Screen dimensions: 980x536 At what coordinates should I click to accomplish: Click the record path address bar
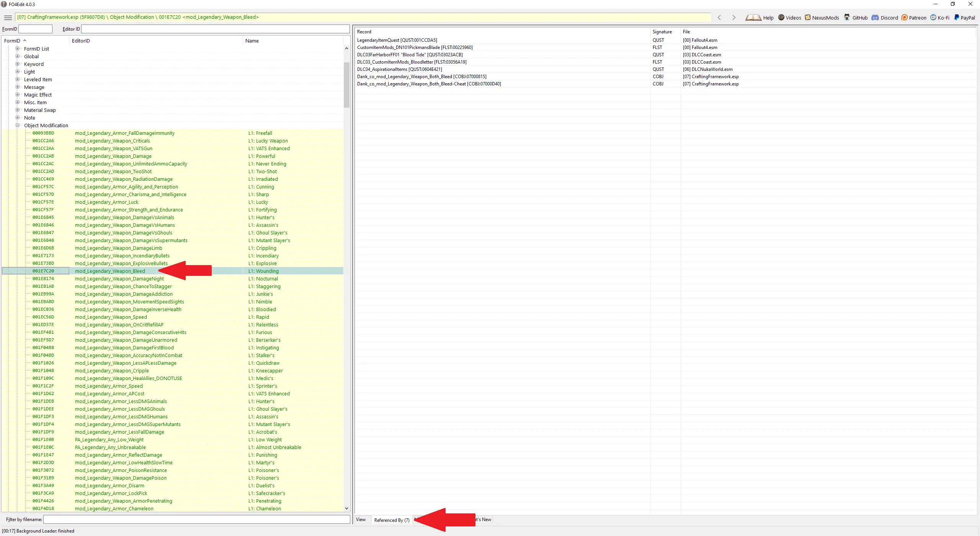363,17
